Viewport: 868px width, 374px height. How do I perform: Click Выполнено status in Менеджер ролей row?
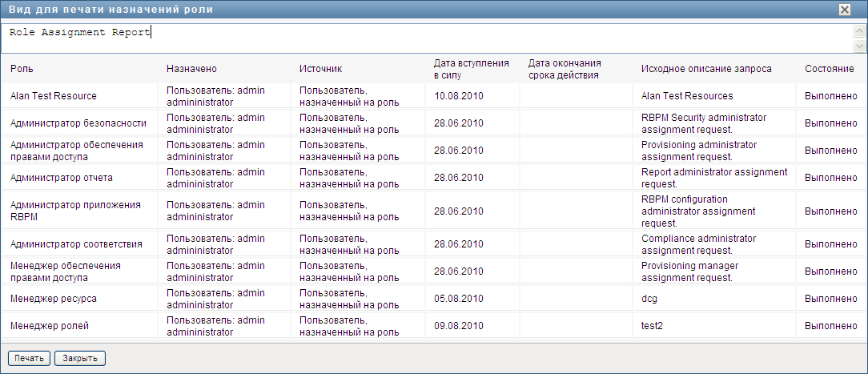(830, 326)
